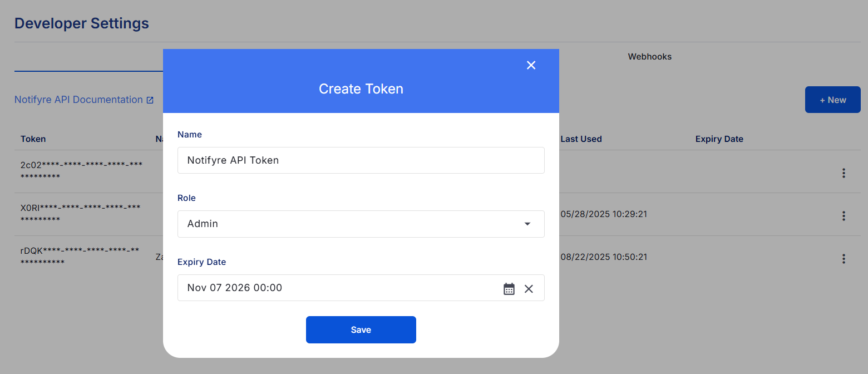Select the rDQK token row text
Image resolution: width=868 pixels, height=374 pixels.
tap(80, 255)
